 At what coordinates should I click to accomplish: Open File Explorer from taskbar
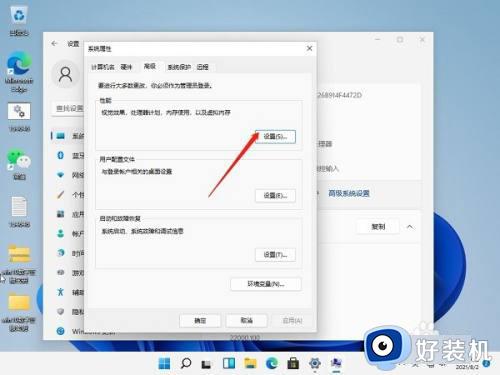(250, 363)
